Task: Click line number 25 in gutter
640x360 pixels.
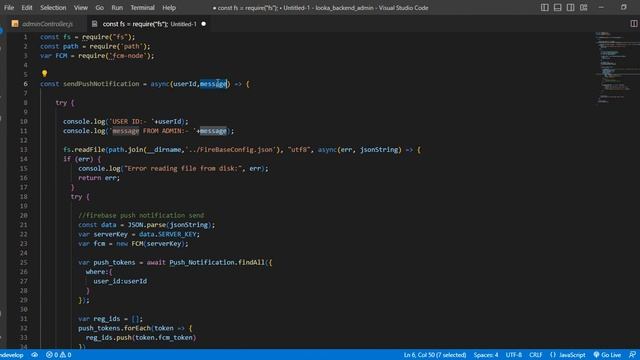Action: (x=24, y=262)
